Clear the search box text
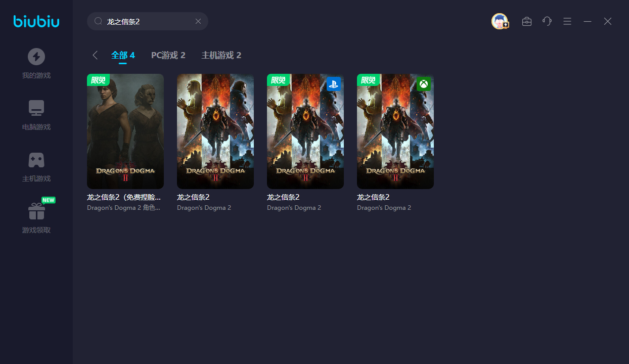The width and height of the screenshot is (629, 364). [x=198, y=21]
